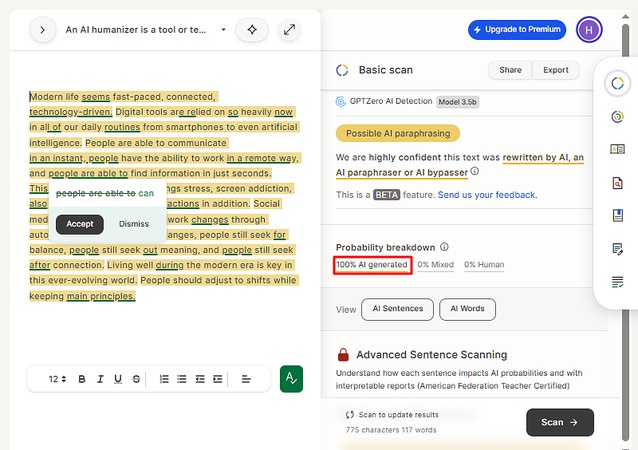Toggle italic formatting
Viewport: 638px width, 450px height.
tap(100, 379)
